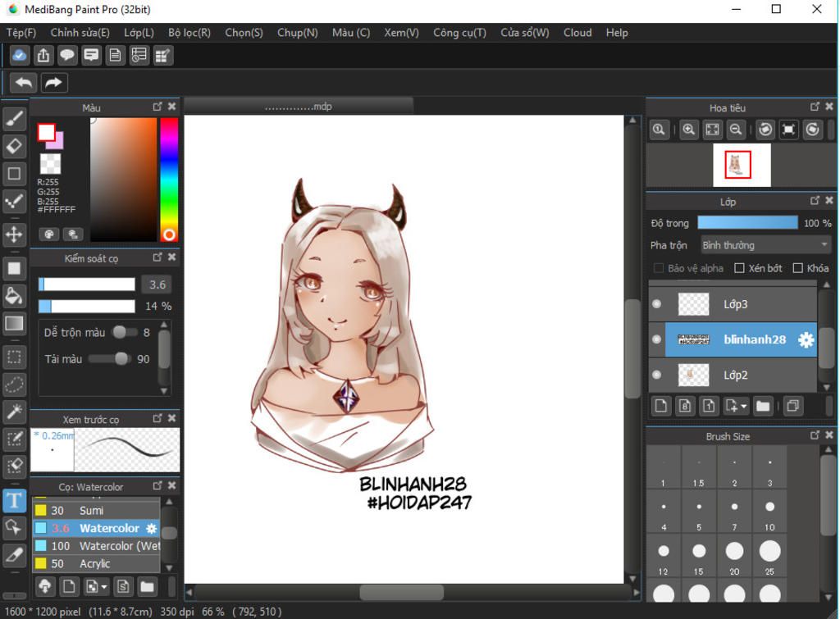Click the Navigator preview thumbnail
This screenshot has width=840, height=619.
(742, 166)
